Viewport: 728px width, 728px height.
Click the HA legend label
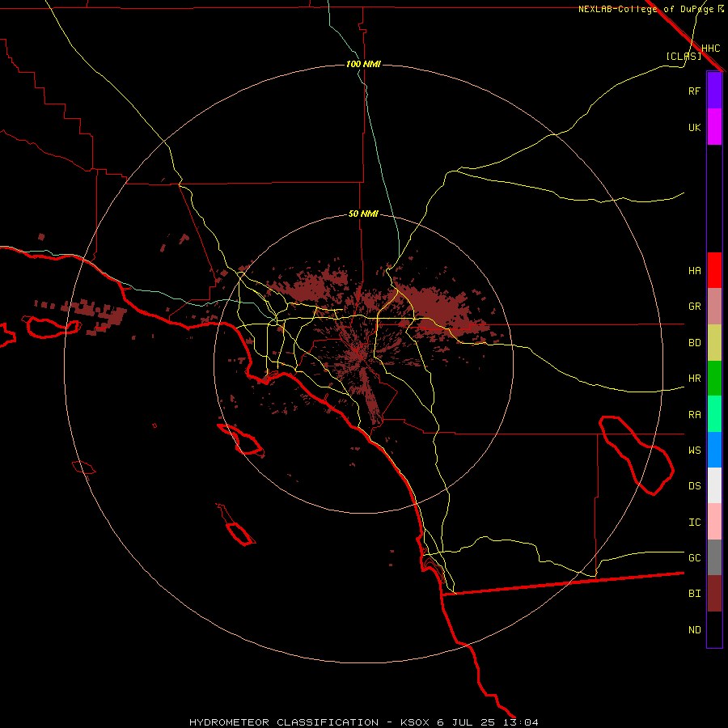point(694,271)
